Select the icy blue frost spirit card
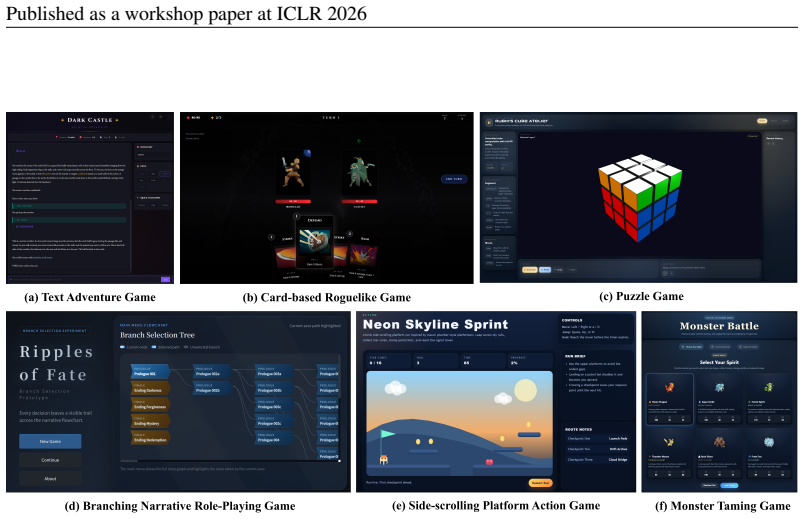This screenshot has height=519, width=804. 769,454
